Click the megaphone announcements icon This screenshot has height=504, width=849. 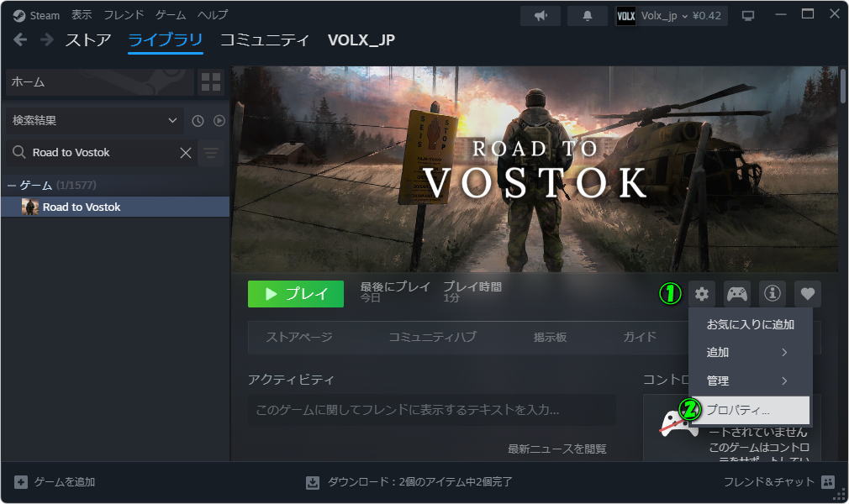[541, 16]
